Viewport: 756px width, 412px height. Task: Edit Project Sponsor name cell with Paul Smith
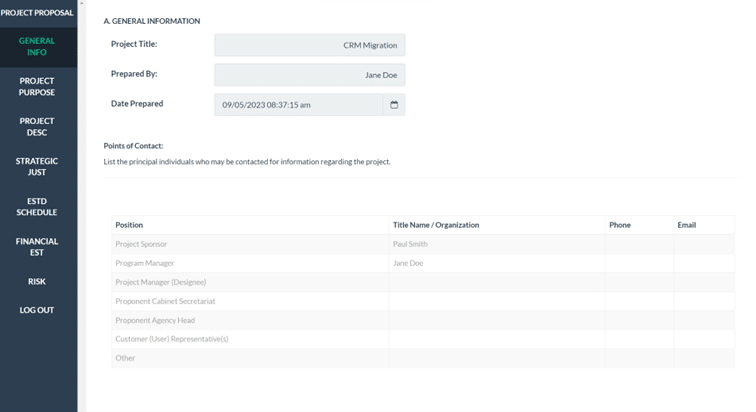(496, 244)
